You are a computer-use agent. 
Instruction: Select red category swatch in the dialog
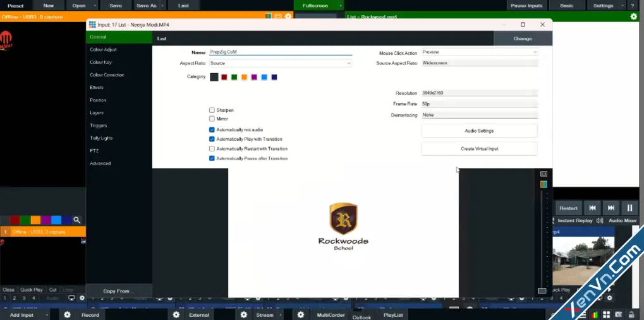point(224,77)
